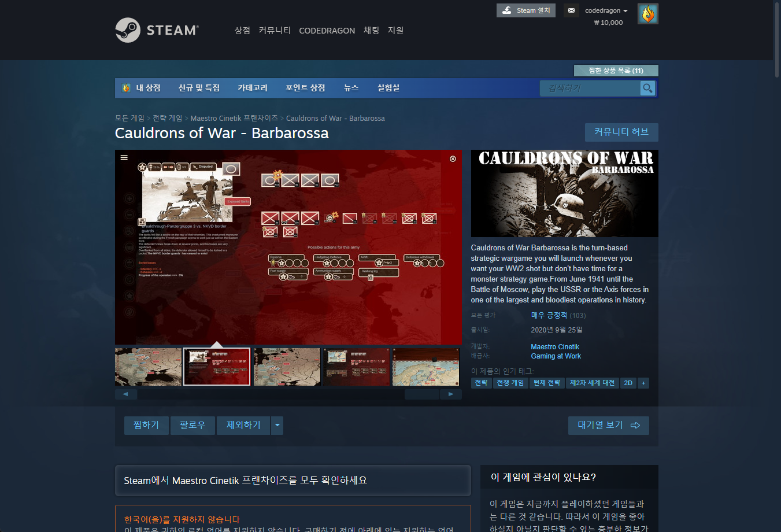Follow the 전략 게임 breadcrumb link

[167, 118]
